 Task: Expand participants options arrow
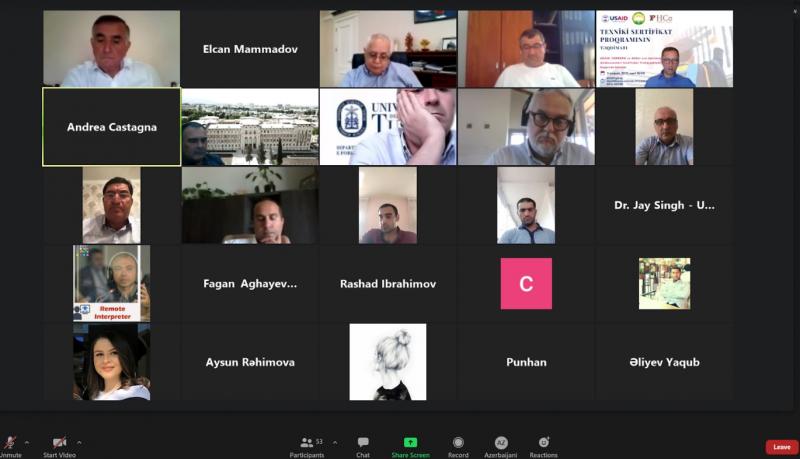click(x=335, y=442)
